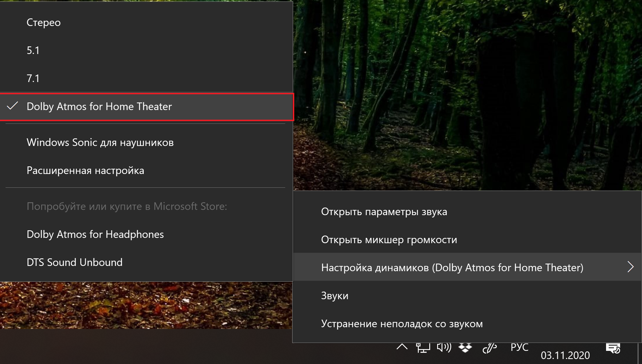Screen dimensions: 642x364
Task: Enable Windows Sonic для наушников
Action: tap(100, 142)
